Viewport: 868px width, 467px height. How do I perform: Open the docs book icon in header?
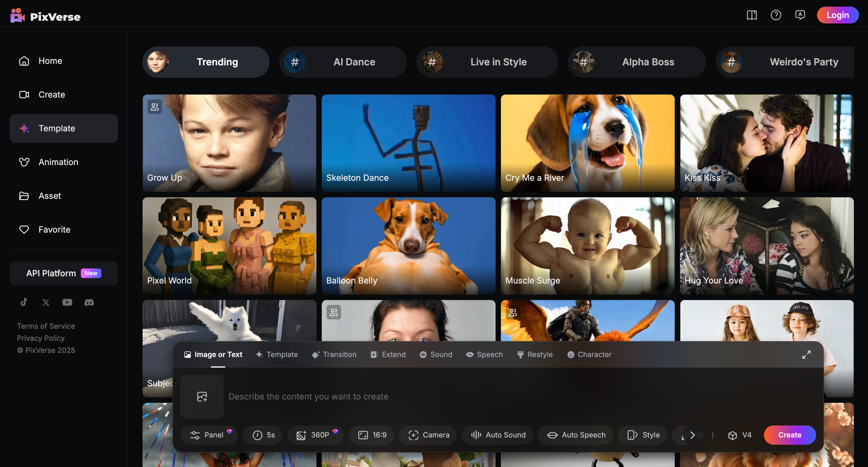click(x=752, y=15)
